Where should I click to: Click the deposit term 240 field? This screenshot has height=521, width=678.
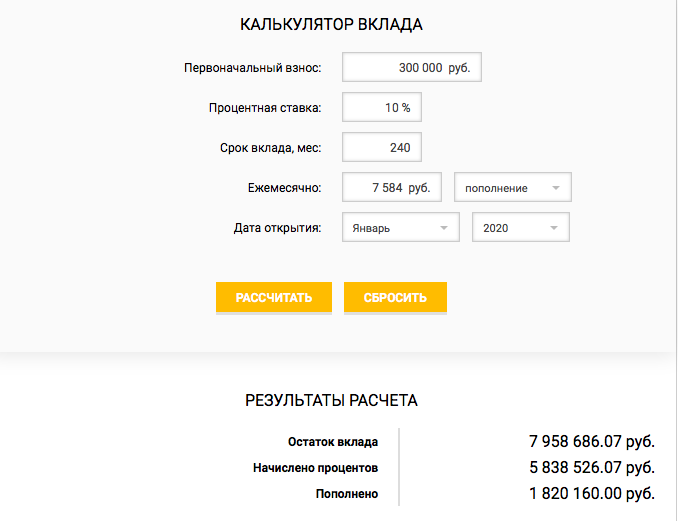(x=382, y=147)
